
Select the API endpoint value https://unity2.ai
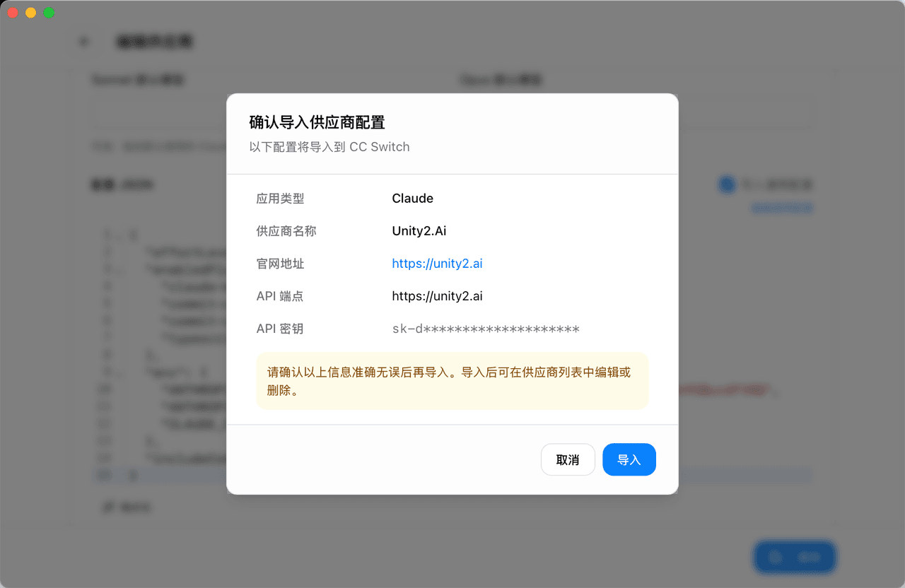click(437, 296)
